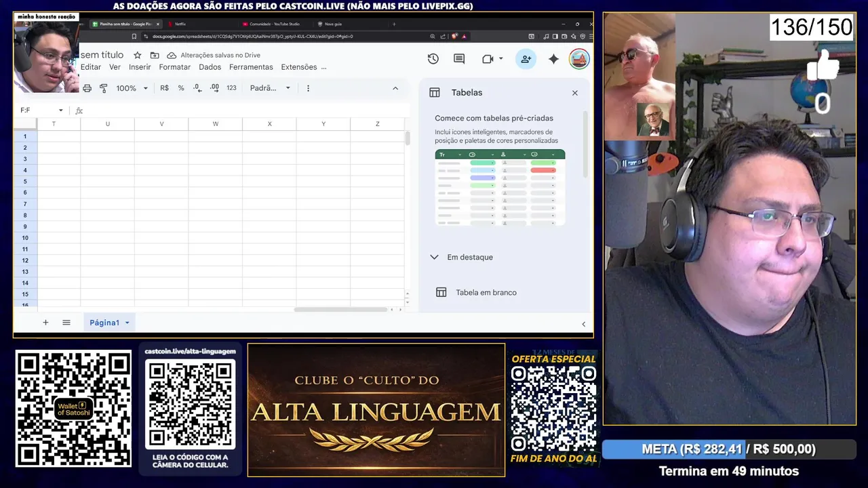Add a new sheet with plus icon
868x488 pixels.
[45, 323]
